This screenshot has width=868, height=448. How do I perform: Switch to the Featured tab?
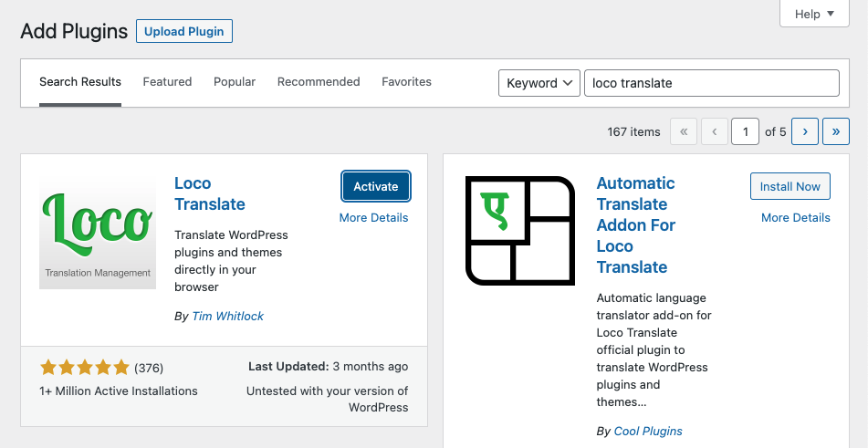coord(167,82)
